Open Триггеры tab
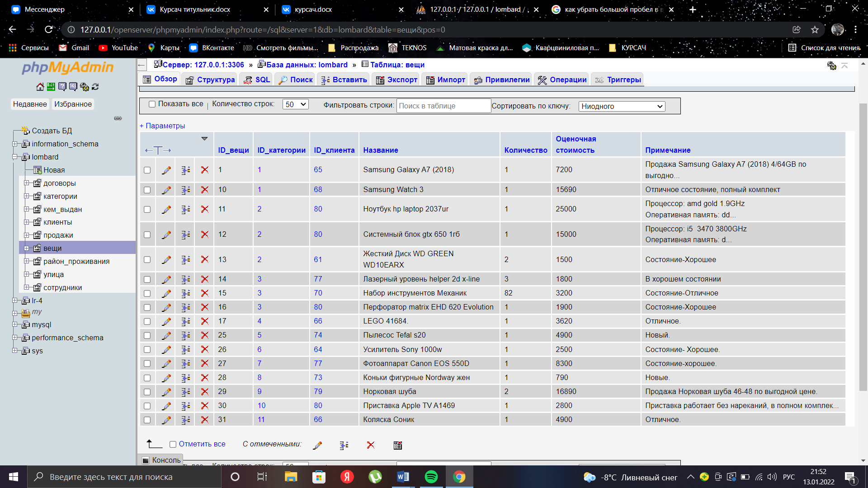 618,80
